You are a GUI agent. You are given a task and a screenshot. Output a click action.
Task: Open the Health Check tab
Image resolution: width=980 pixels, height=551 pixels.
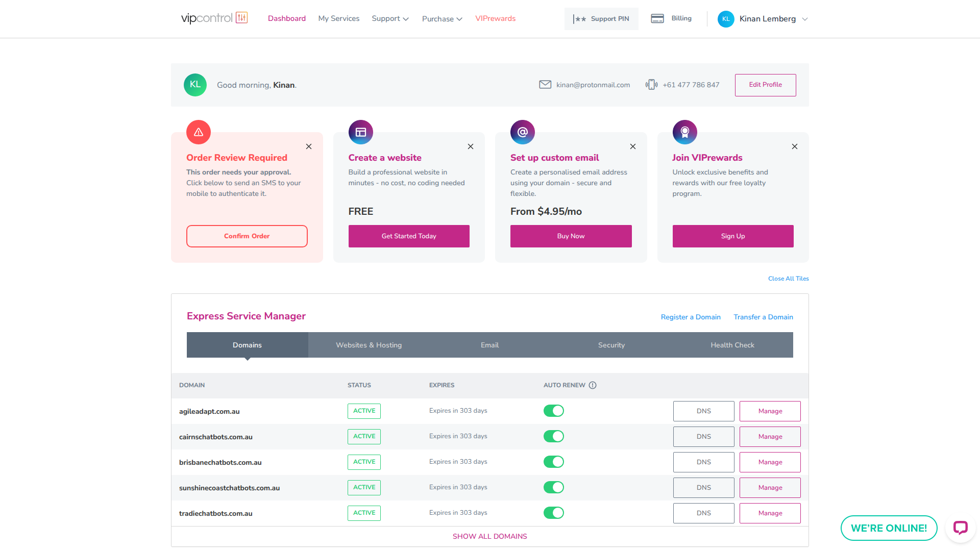coord(732,345)
